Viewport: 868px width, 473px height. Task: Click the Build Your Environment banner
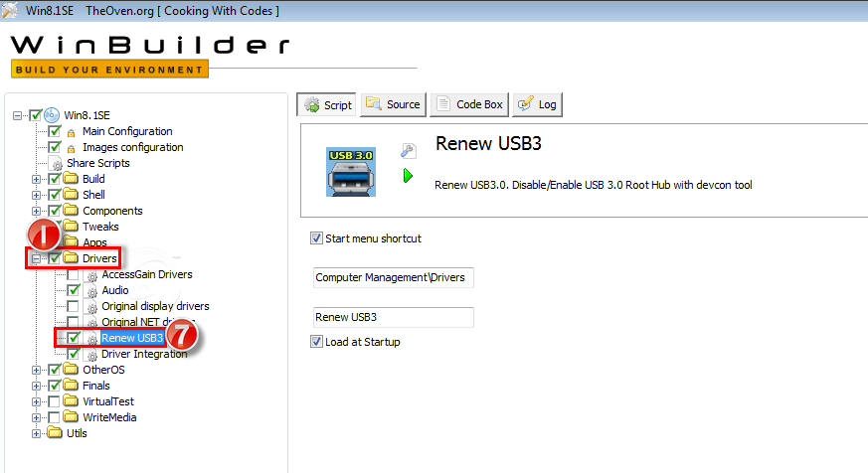(x=109, y=70)
